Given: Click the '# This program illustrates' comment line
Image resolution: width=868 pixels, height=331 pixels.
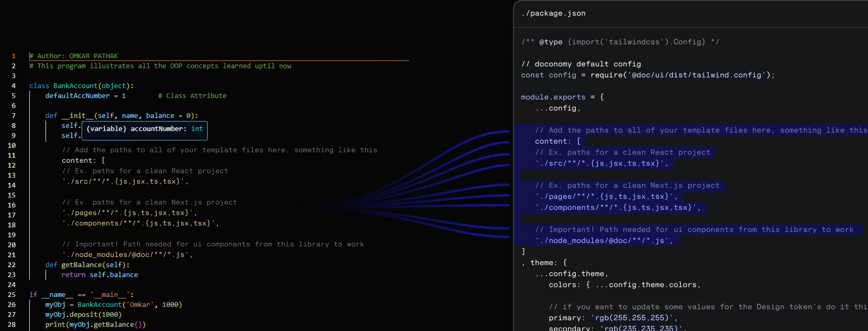Looking at the screenshot, I should point(160,66).
